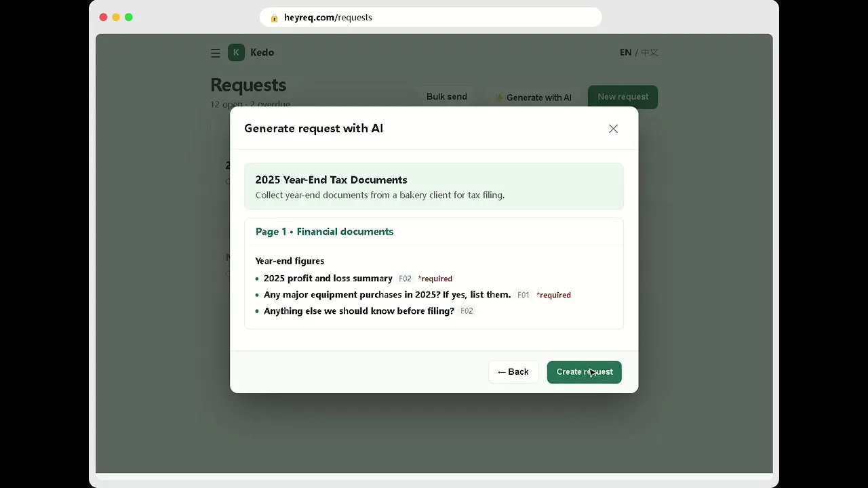This screenshot has width=868, height=488.
Task: Click the heyreq.com/requests address bar
Action: (431, 18)
